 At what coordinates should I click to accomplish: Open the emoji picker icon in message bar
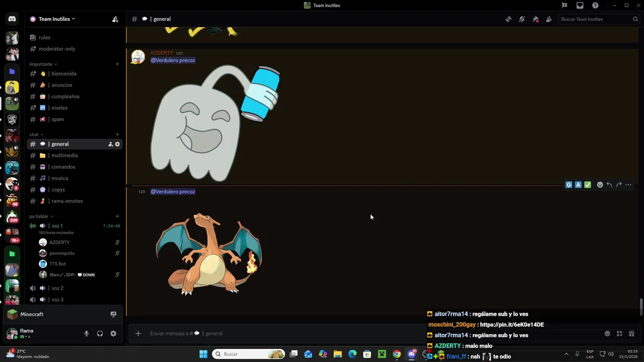[x=607, y=333]
